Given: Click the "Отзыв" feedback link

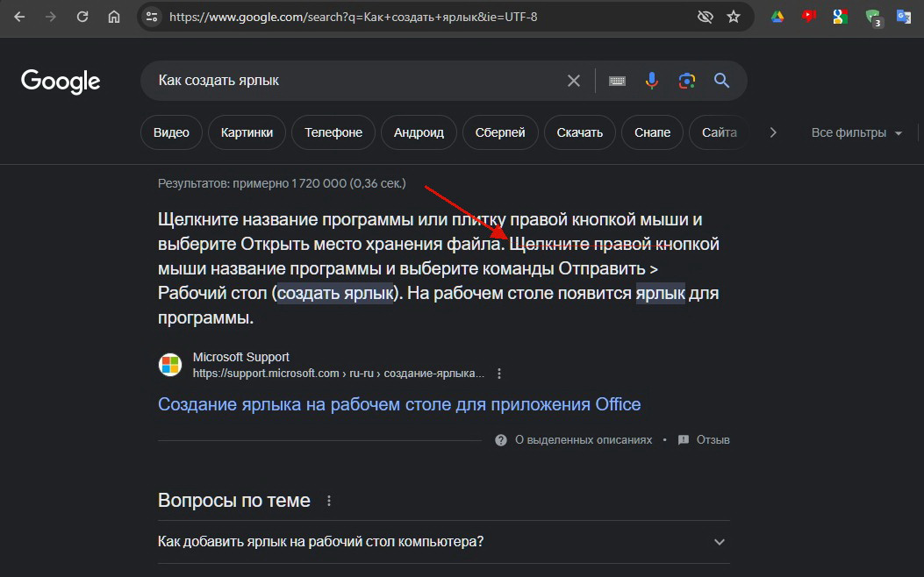Looking at the screenshot, I should (712, 440).
